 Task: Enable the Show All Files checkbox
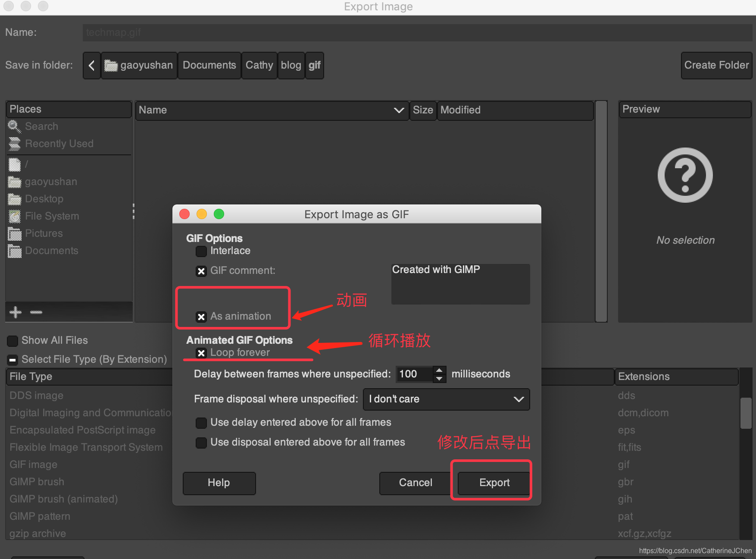(x=12, y=341)
